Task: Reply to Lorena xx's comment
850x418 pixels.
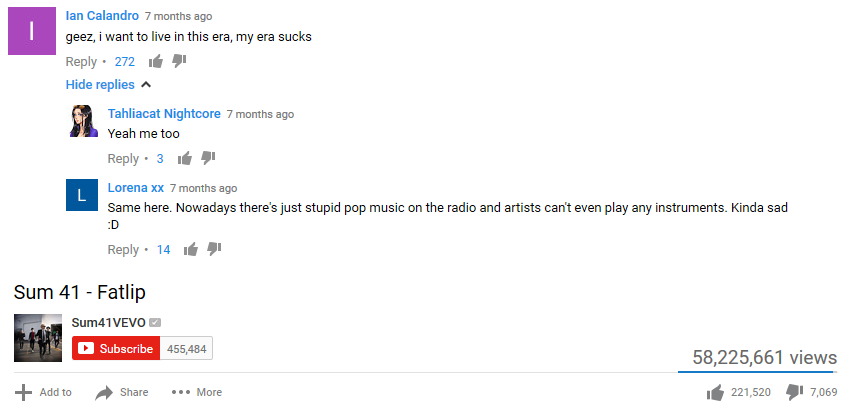Action: (x=123, y=250)
